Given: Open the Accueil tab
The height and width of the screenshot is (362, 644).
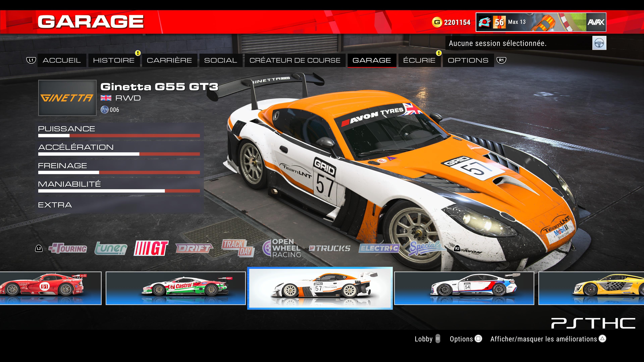Looking at the screenshot, I should click(x=62, y=60).
